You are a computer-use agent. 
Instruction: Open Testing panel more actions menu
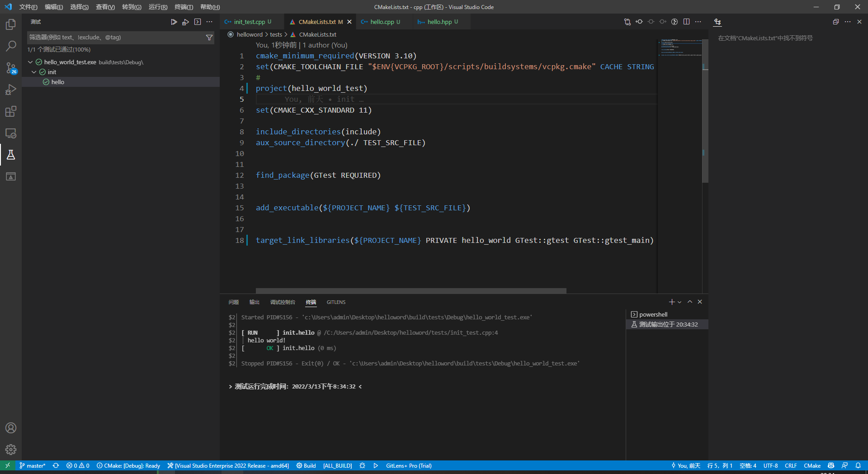pyautogui.click(x=209, y=22)
